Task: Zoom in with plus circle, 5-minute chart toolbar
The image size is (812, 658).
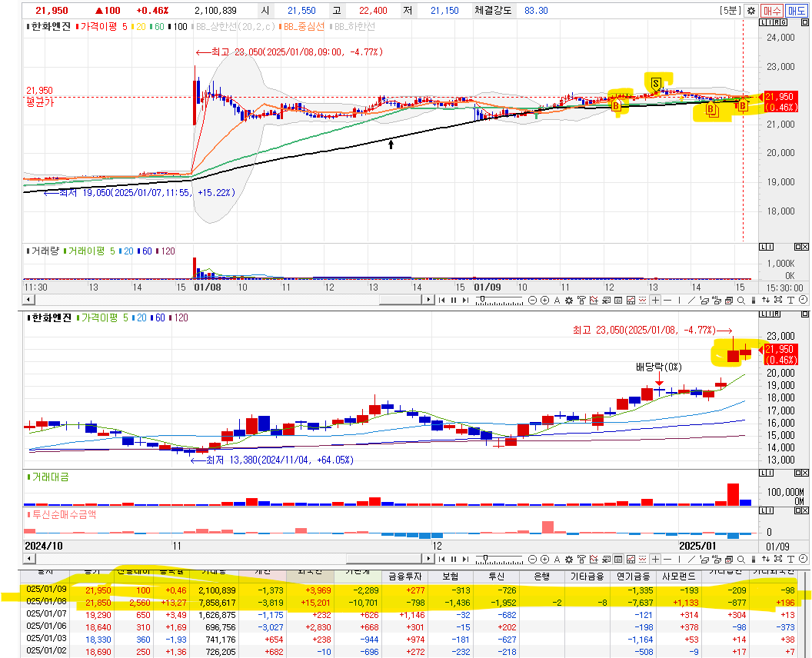Action: pyautogui.click(x=544, y=301)
